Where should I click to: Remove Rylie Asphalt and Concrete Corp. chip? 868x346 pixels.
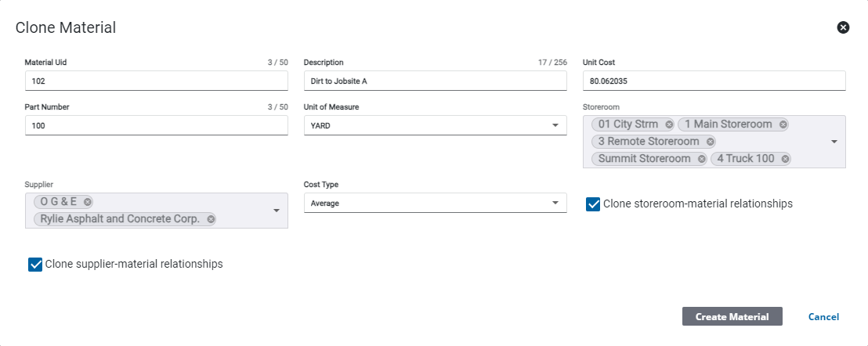click(x=211, y=219)
